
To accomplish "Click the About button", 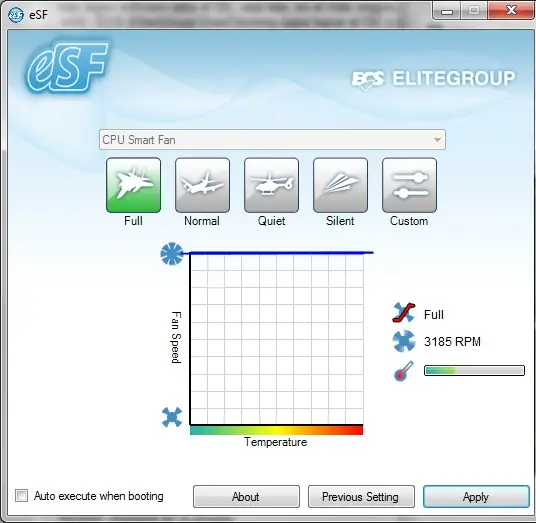I will [246, 496].
